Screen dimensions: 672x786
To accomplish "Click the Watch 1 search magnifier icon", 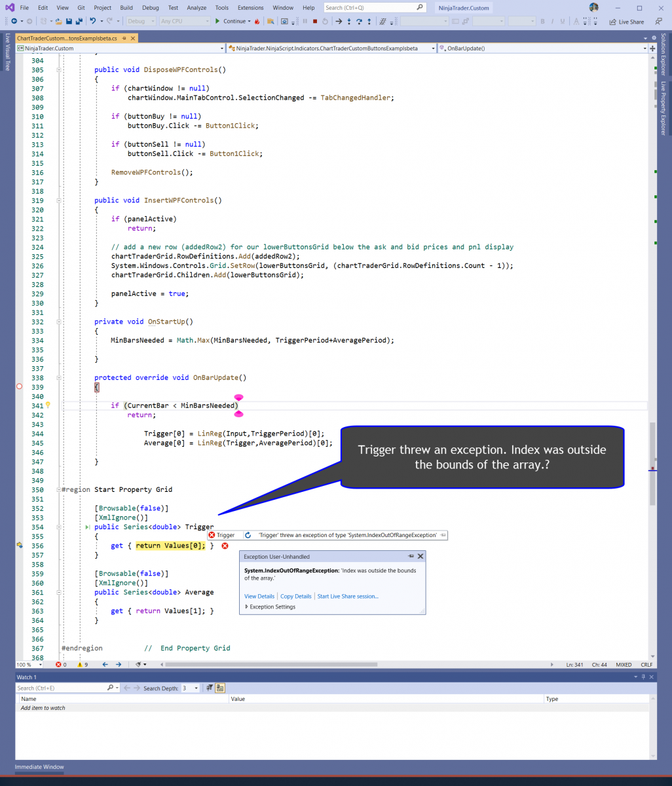I will click(x=110, y=688).
